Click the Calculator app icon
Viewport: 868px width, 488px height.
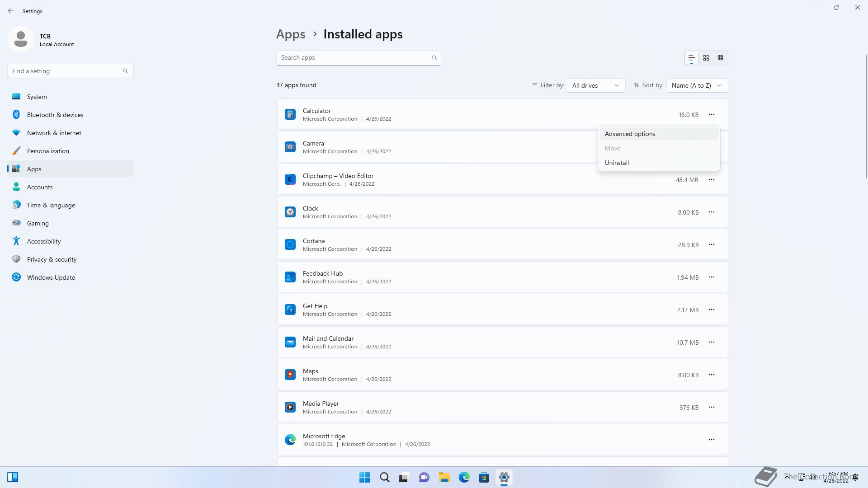point(290,114)
